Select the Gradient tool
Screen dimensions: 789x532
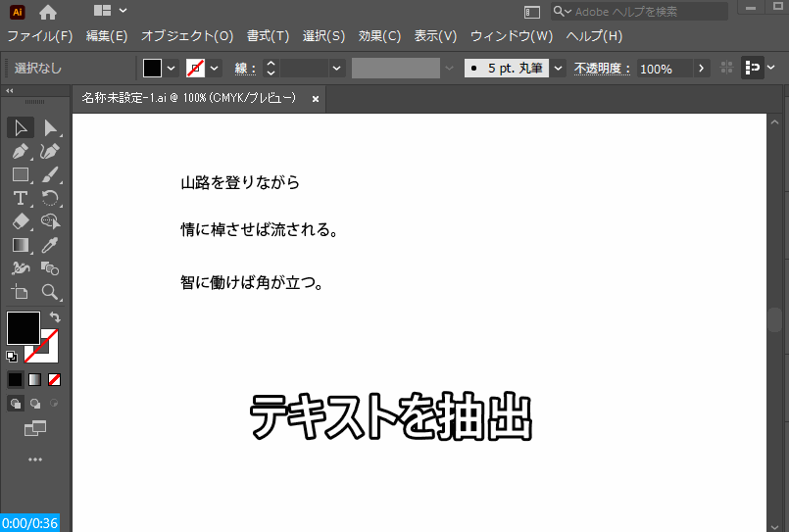[x=21, y=245]
